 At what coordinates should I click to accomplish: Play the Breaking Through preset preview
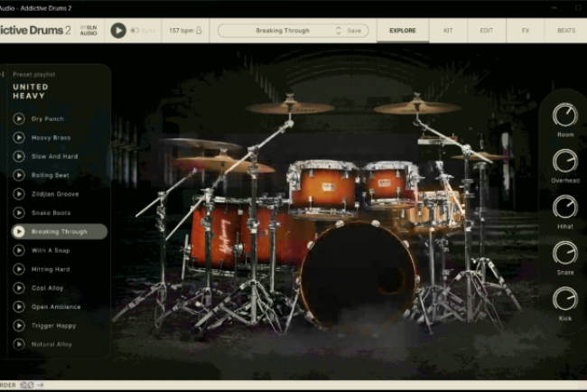pos(19,231)
